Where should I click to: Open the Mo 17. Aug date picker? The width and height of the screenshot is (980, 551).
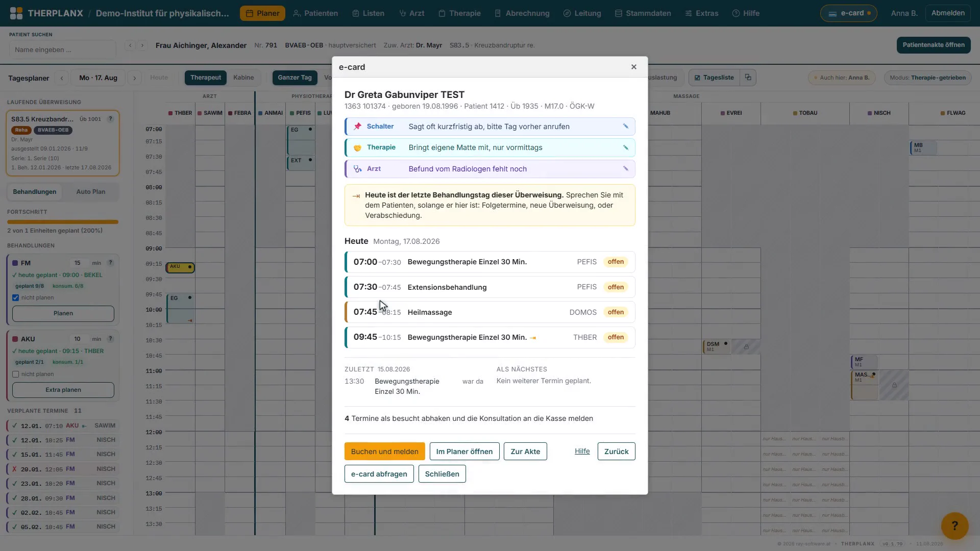pos(98,78)
